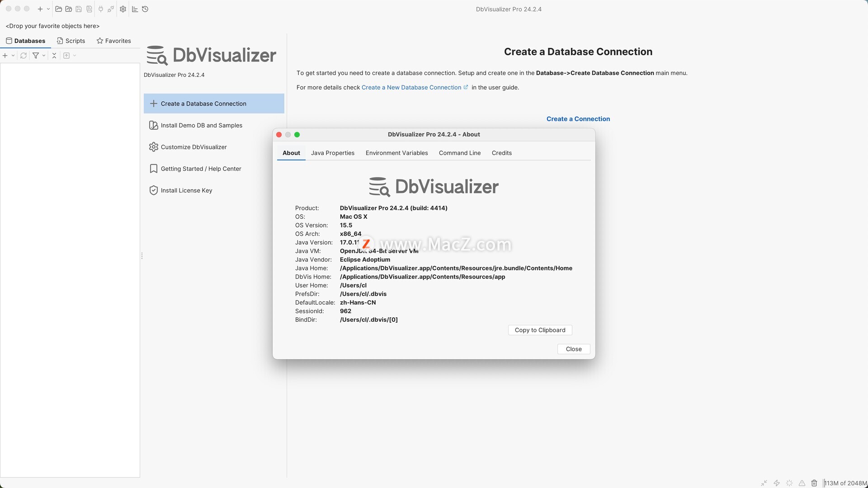The width and height of the screenshot is (868, 488).
Task: Open history via clock-arrow toolbar icon
Action: (145, 9)
